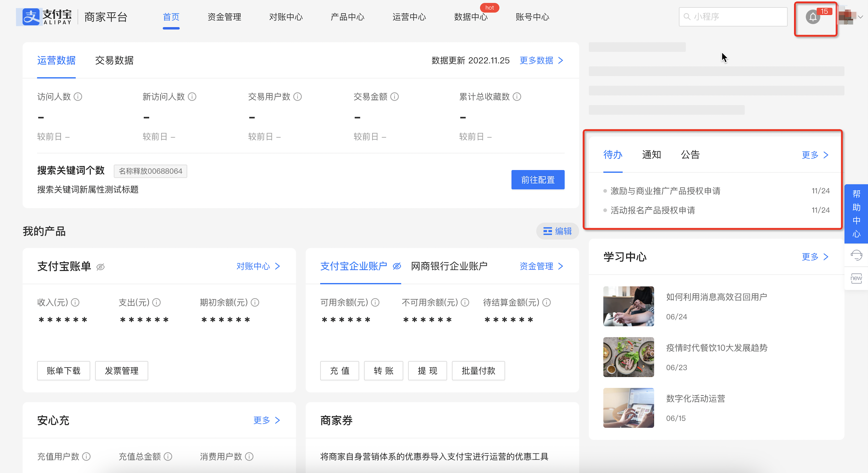868x473 pixels.
Task: Click the info icon beside 充值总金额
Action: (168, 456)
